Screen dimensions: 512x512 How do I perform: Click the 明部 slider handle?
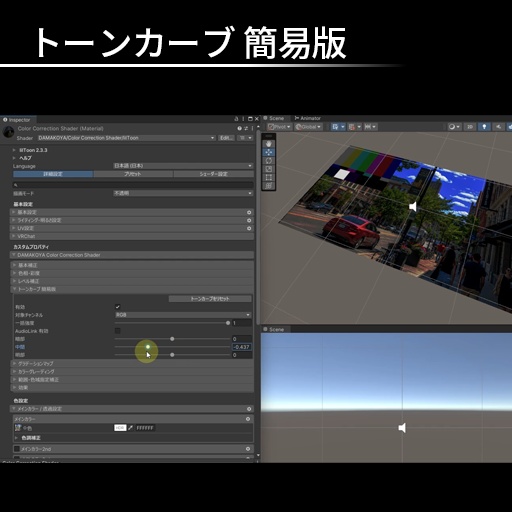[x=172, y=355]
